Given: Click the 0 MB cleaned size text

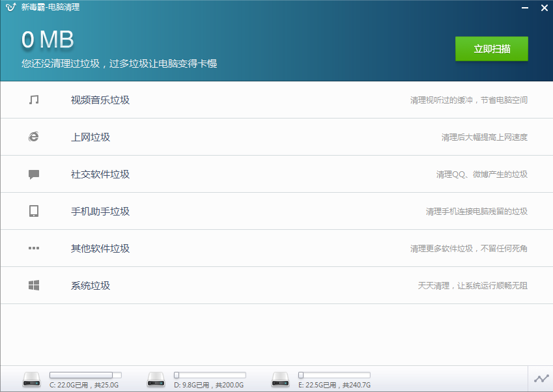Looking at the screenshot, I should coord(48,40).
